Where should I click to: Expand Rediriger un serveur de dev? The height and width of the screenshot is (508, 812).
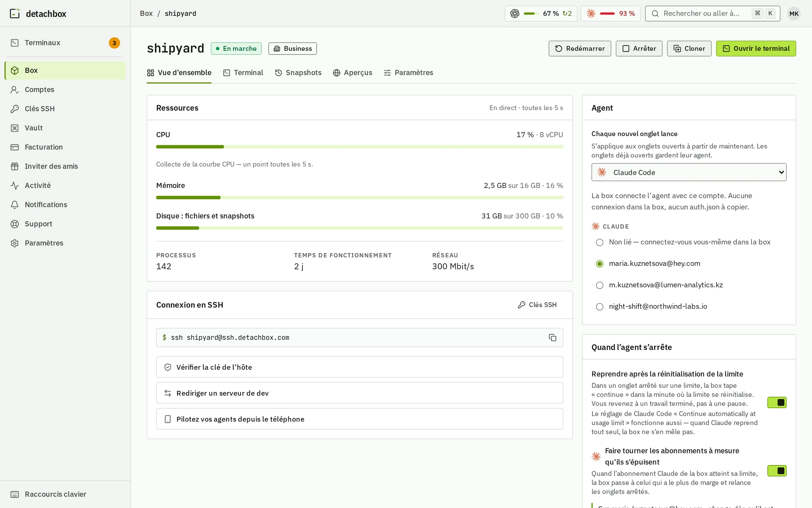coord(359,393)
